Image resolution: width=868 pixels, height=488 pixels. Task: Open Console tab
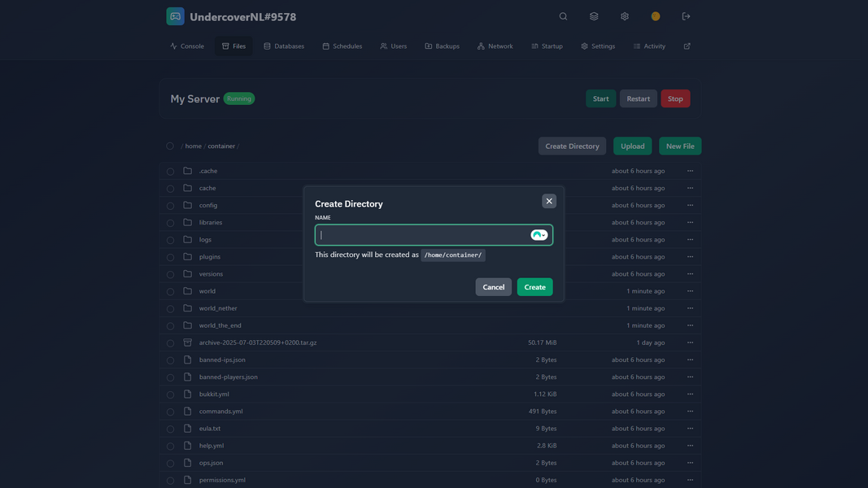click(187, 46)
